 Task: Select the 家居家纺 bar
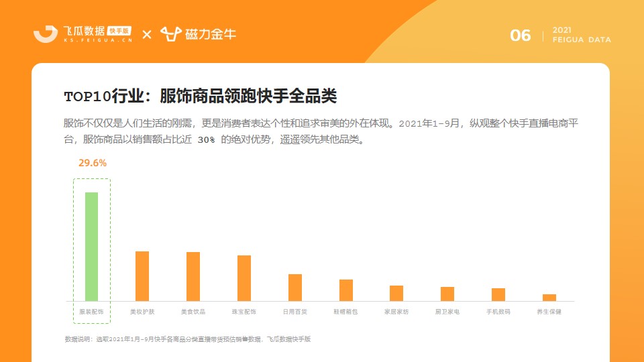[x=396, y=294]
